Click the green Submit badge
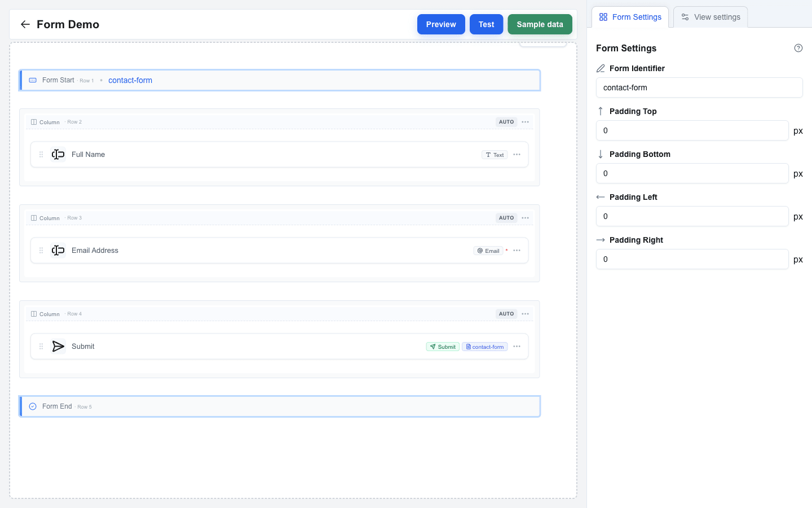The height and width of the screenshot is (508, 812). (443, 347)
